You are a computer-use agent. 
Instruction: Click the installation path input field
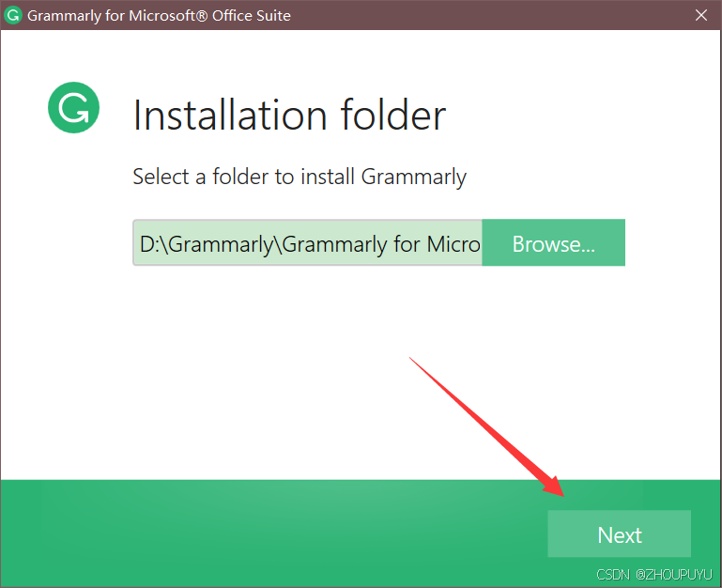[308, 243]
